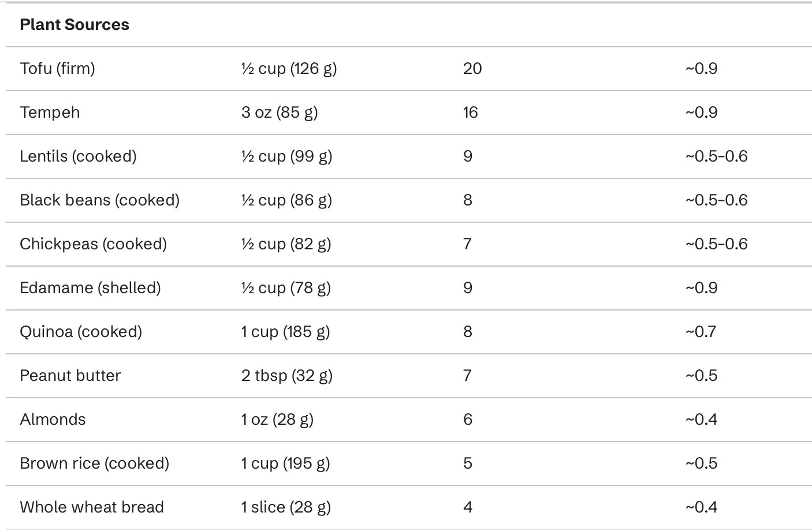Click the Plant Sources section header

[75, 25]
